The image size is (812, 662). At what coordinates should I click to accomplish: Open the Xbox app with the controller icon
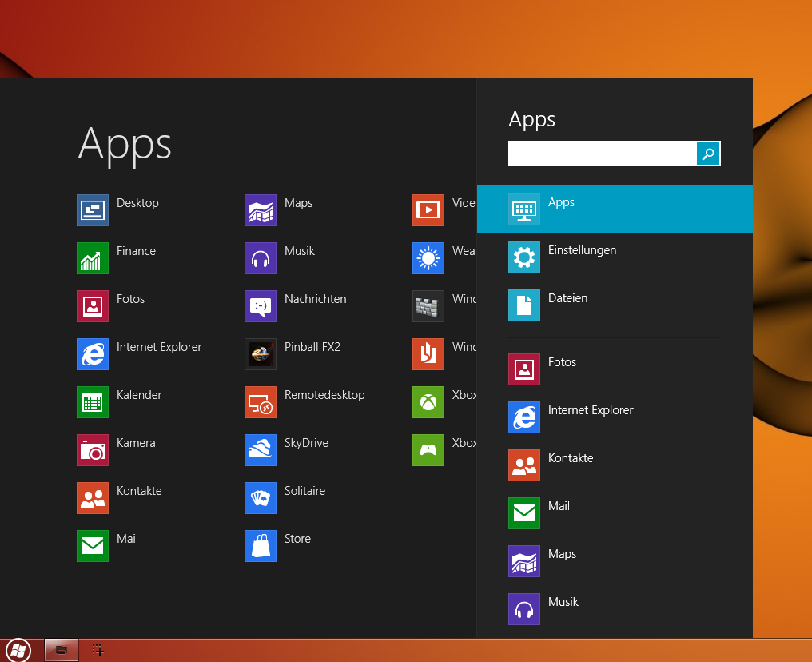click(428, 449)
